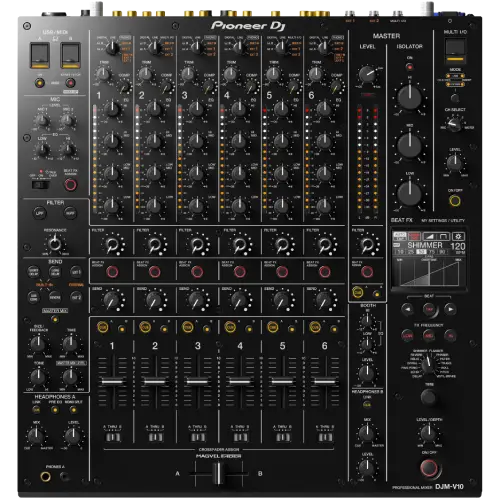The height and width of the screenshot is (500, 500).
Task: Click channel 3 fader handle
Action: [x=198, y=381]
